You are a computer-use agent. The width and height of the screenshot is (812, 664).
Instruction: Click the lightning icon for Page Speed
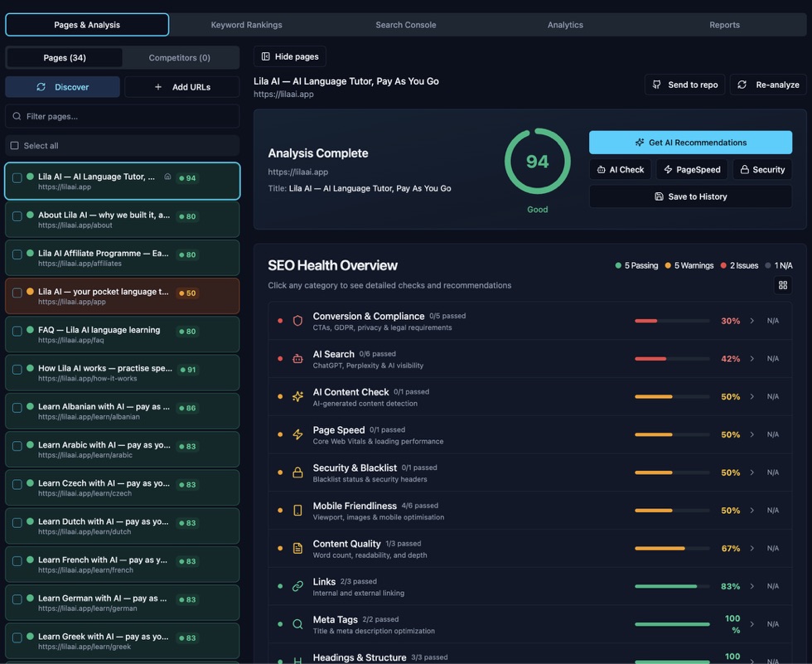[297, 434]
